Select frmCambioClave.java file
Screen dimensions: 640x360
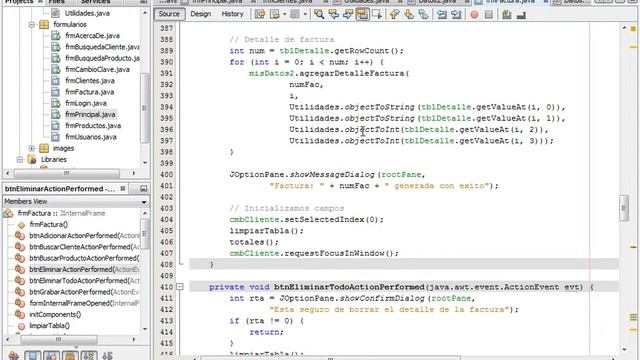[x=97, y=69]
